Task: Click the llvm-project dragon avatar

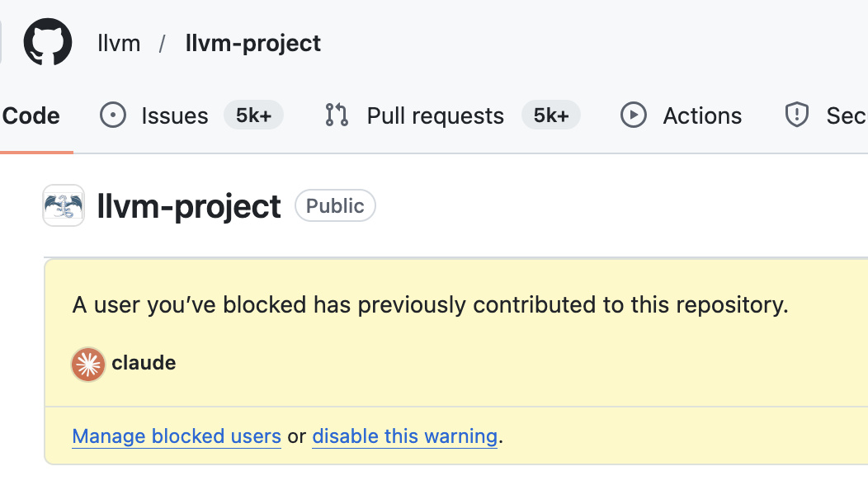Action: tap(64, 205)
